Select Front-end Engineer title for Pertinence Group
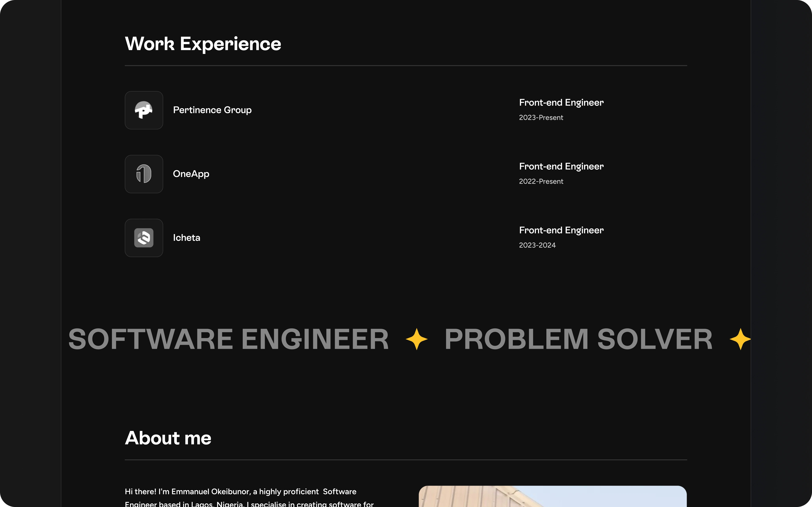Screen dimensions: 812x507 pos(561,103)
